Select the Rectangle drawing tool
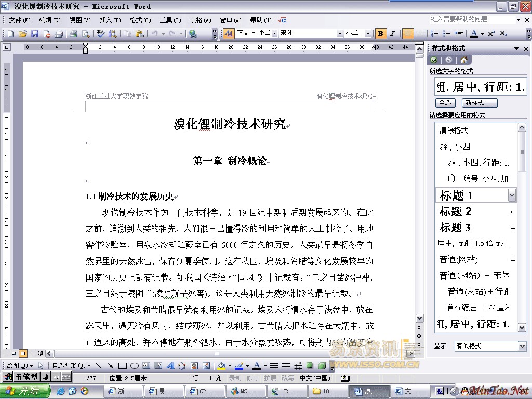Viewport: 532px width, 399px height. (x=123, y=366)
